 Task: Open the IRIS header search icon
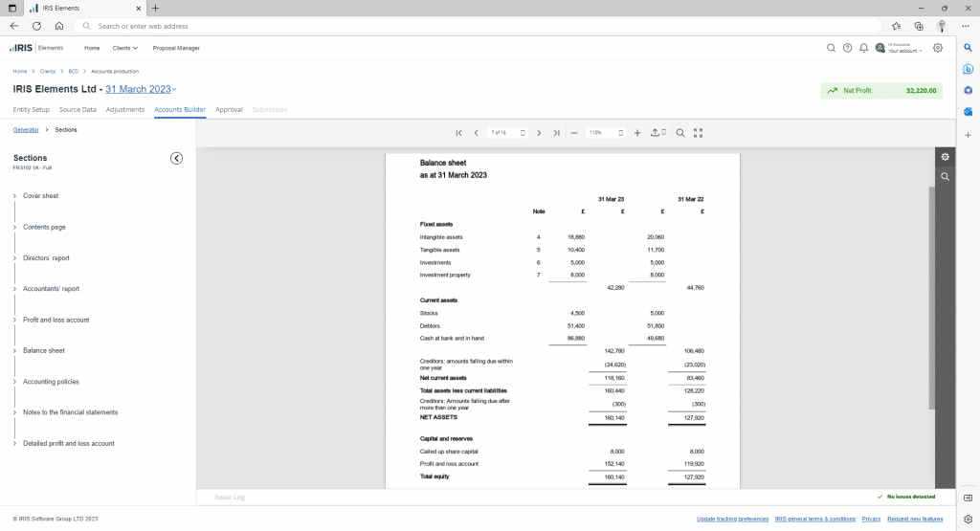[831, 48]
